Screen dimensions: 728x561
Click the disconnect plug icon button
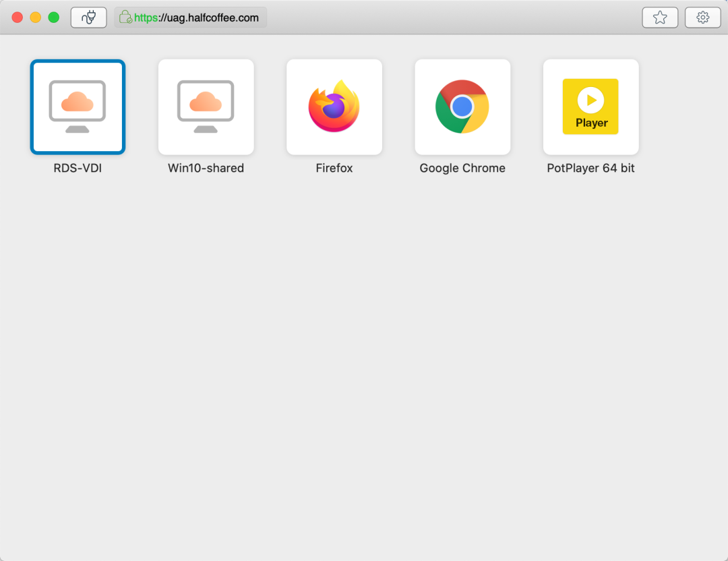(x=89, y=18)
